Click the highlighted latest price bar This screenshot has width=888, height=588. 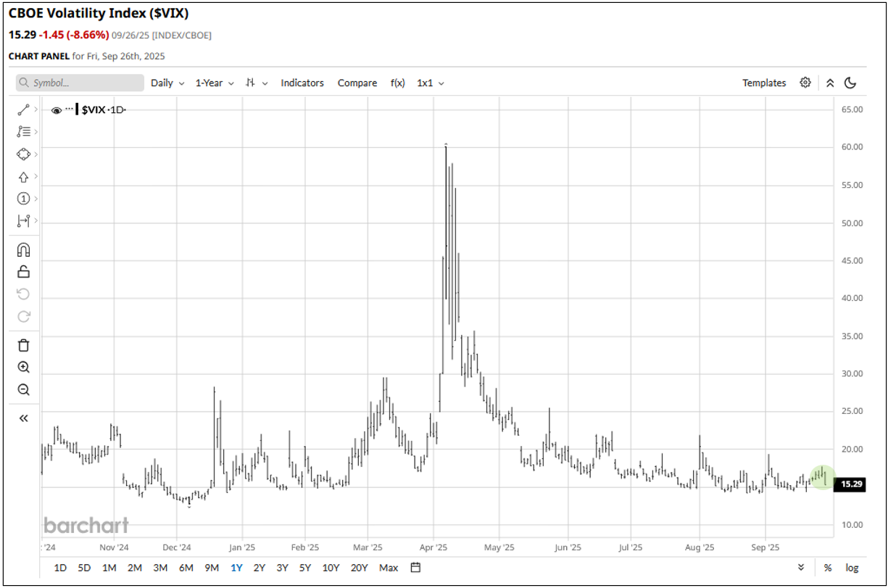coord(823,477)
